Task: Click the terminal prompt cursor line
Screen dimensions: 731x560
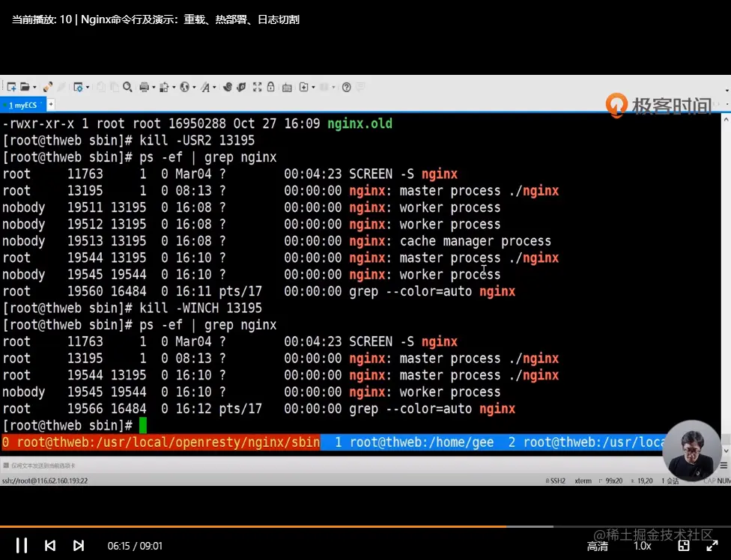Action: [x=75, y=425]
